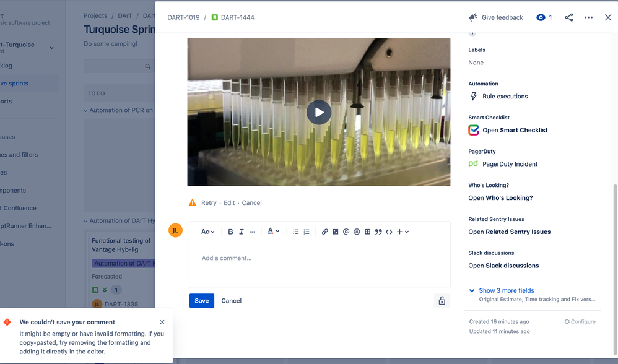The width and height of the screenshot is (618, 364).
Task: Toggle watching this issue eye icon
Action: (544, 17)
